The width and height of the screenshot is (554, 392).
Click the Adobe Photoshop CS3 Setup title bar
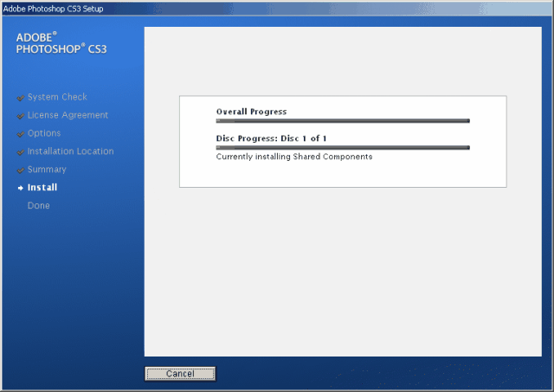click(277, 9)
